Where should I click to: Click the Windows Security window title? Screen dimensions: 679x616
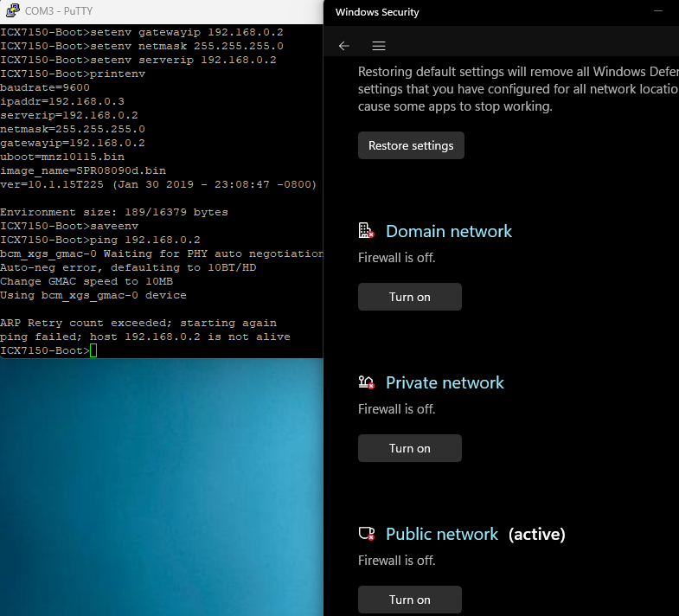[377, 12]
